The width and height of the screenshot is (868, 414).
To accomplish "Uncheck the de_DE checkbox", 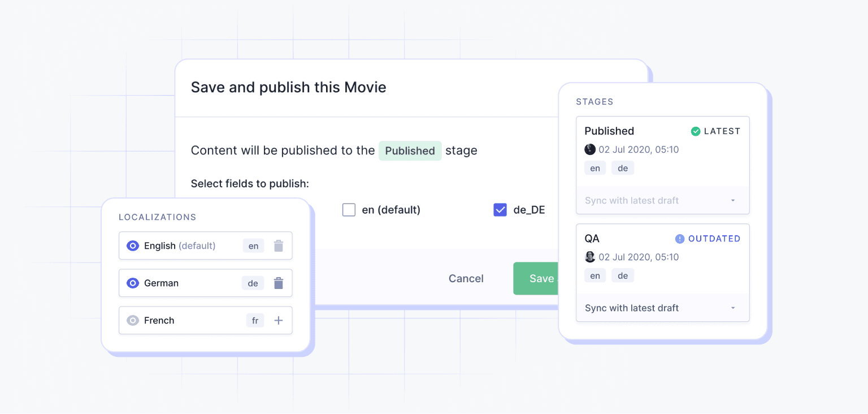I will [x=500, y=210].
